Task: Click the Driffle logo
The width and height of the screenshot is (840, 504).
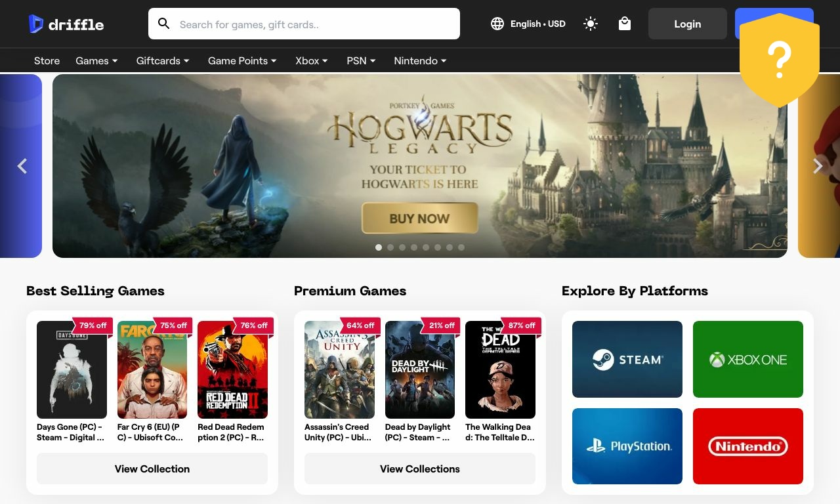Action: click(x=66, y=24)
